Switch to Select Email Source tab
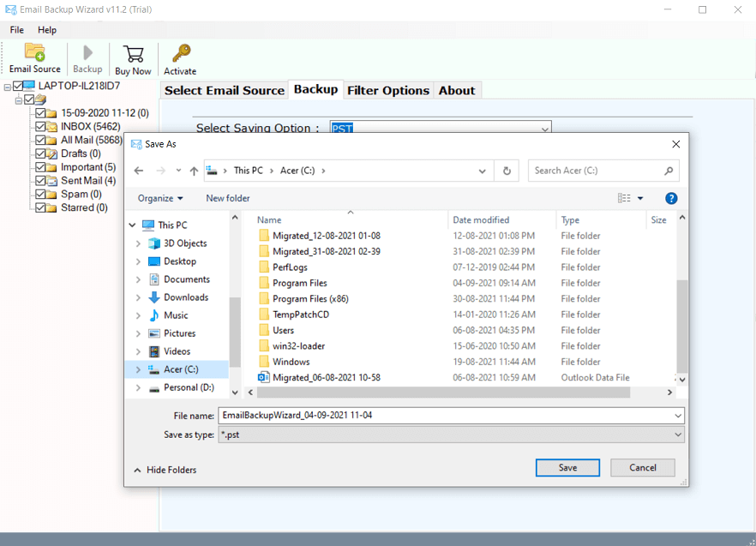The image size is (756, 546). click(x=225, y=91)
